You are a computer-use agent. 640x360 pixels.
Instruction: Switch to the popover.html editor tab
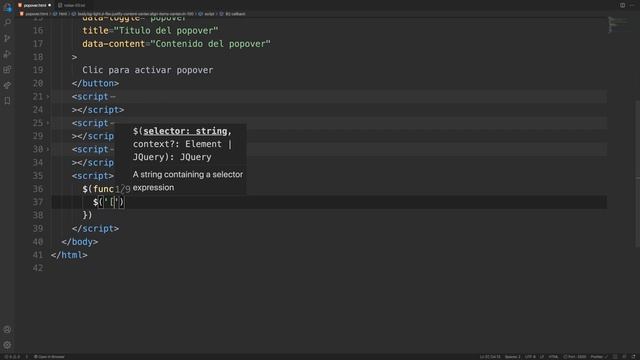[x=34, y=5]
